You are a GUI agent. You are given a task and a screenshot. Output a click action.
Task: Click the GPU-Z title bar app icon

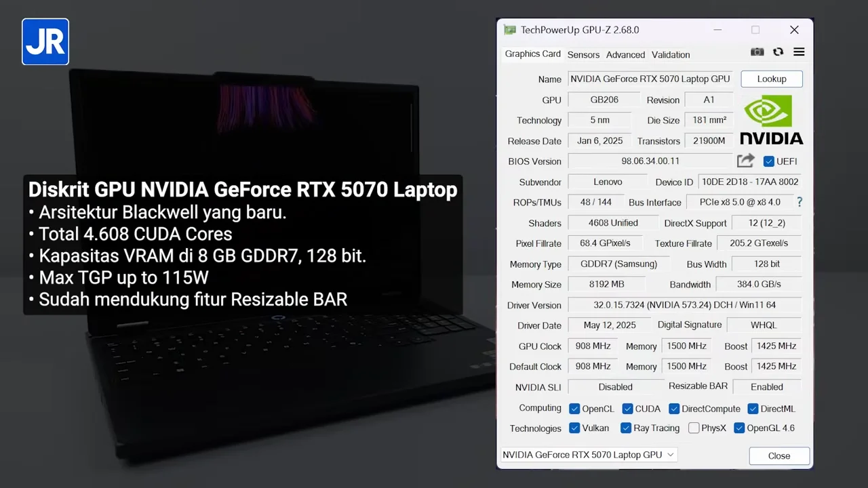click(x=510, y=30)
